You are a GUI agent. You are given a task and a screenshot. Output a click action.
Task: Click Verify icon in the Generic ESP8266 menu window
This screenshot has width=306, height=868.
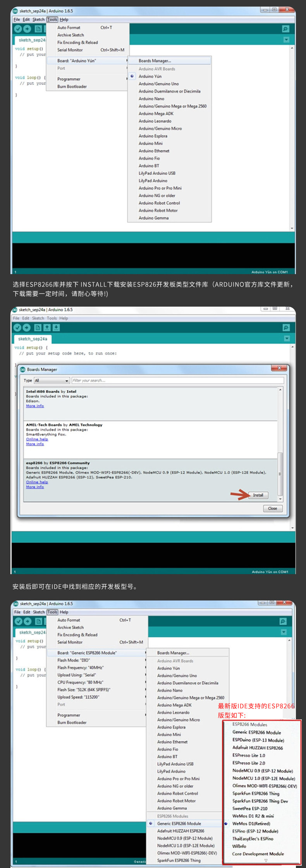(x=18, y=621)
